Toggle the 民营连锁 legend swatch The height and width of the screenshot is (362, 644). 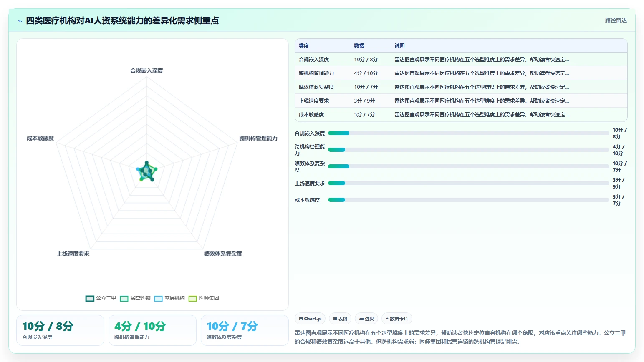pos(124,298)
